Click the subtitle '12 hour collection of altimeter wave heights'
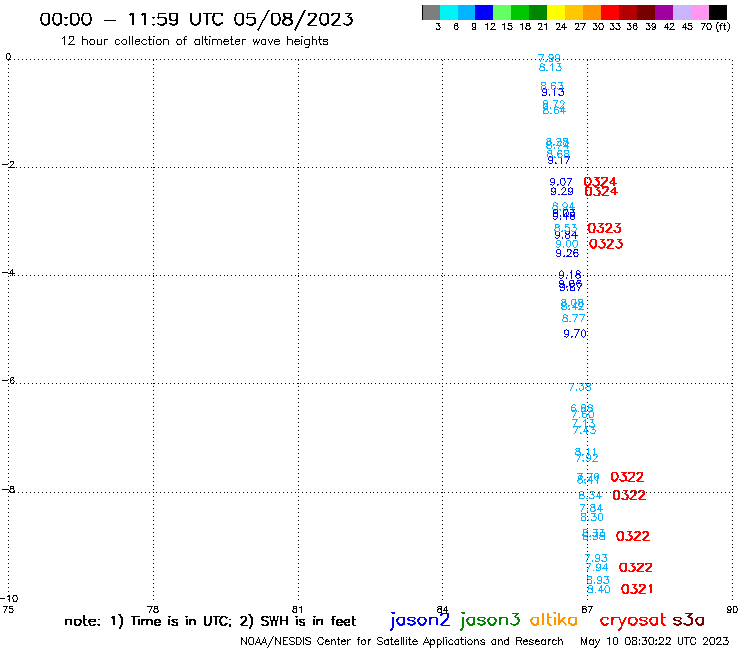The height and width of the screenshot is (650, 740). [x=194, y=41]
